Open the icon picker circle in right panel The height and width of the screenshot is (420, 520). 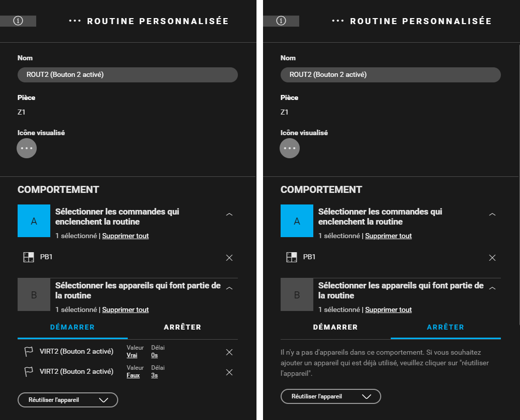pos(290,148)
